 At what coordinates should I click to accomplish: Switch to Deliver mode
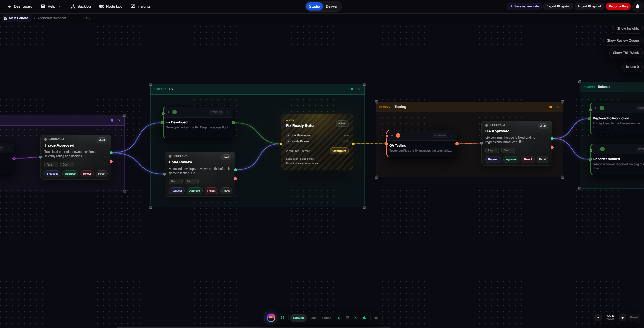tap(331, 6)
